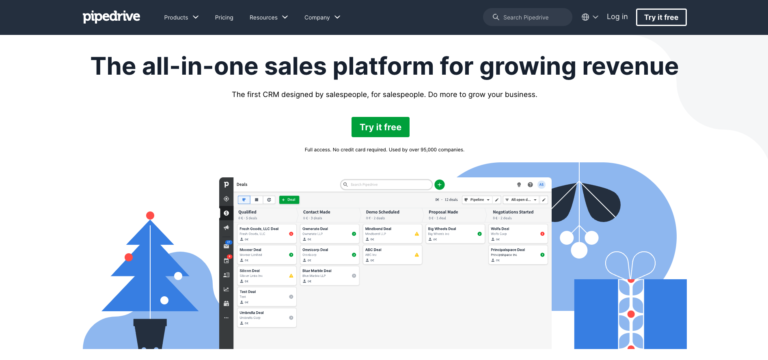Switch to the deals list view toggle
Screen dimensions: 768x360
[256, 200]
